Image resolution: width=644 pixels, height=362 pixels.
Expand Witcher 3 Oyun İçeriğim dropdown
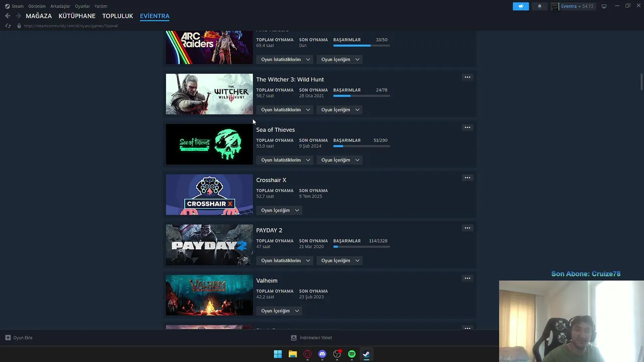point(340,110)
